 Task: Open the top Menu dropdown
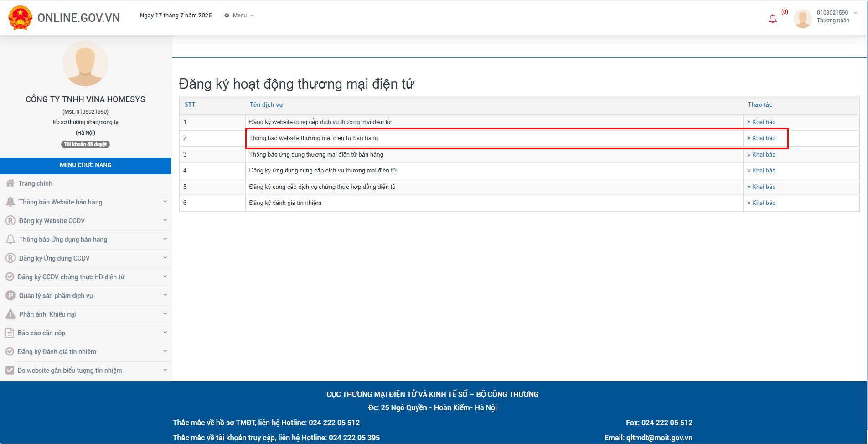(239, 16)
